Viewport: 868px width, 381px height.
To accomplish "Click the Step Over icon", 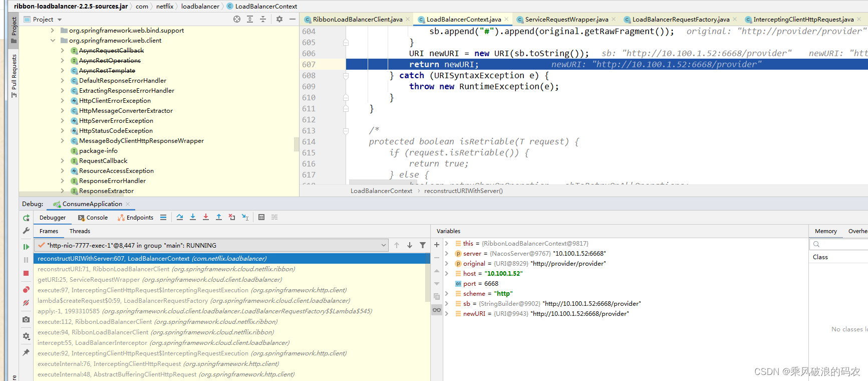I will tap(180, 217).
